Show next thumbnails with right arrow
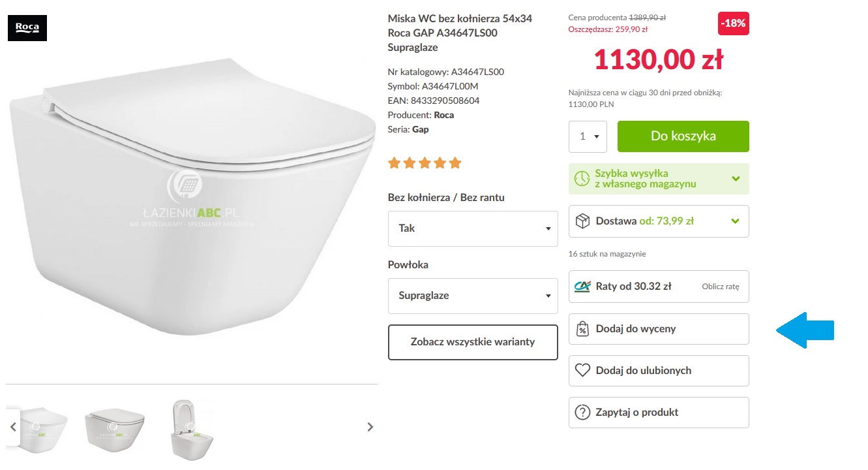This screenshot has height=470, width=868. [x=370, y=427]
